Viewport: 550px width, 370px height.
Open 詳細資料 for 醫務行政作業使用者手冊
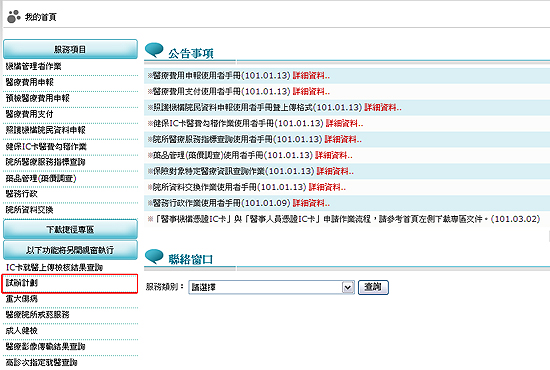[x=311, y=203]
